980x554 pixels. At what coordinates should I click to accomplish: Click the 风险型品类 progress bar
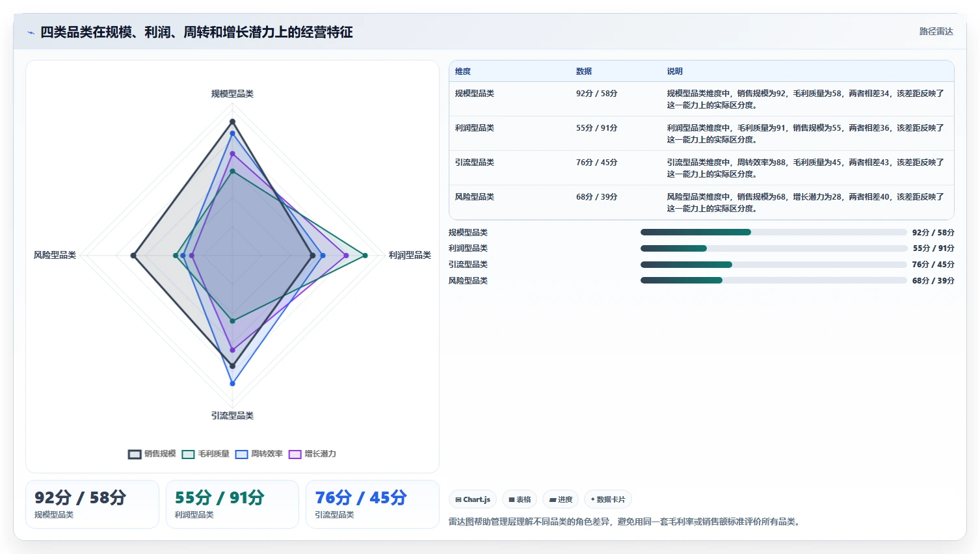773,280
